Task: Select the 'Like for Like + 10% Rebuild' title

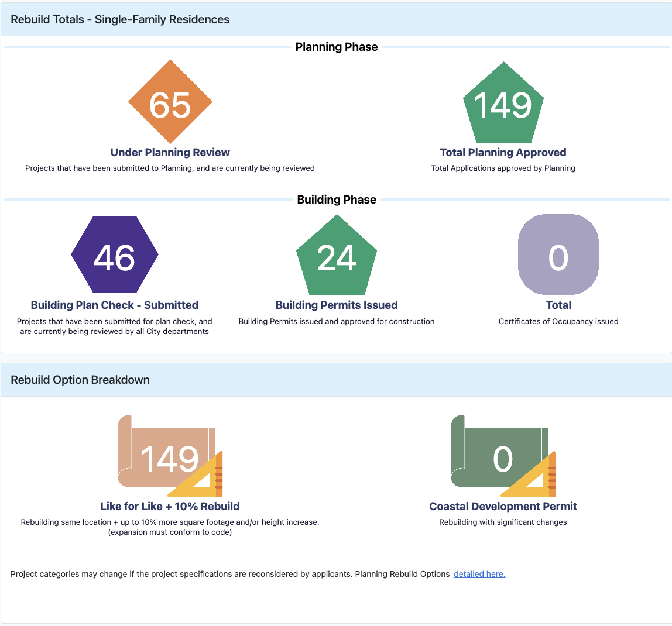Action: pos(170,507)
